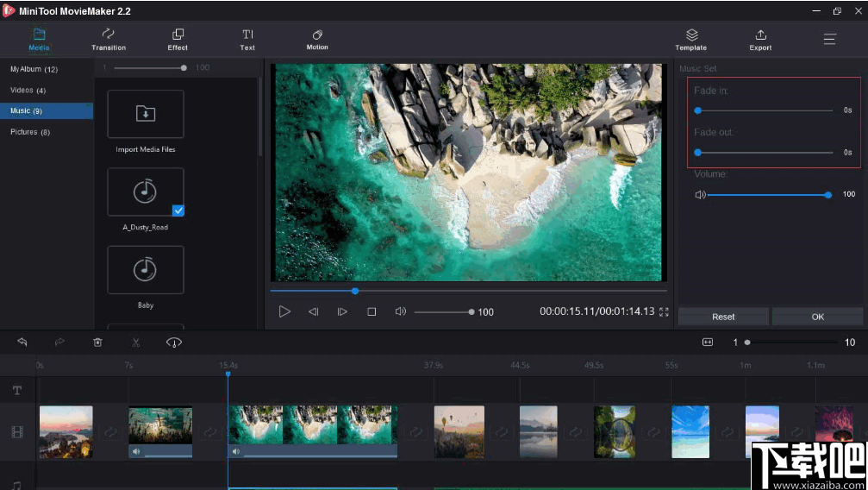Click the media library scrollbar
Image resolution: width=868 pixels, height=490 pixels.
(x=259, y=116)
